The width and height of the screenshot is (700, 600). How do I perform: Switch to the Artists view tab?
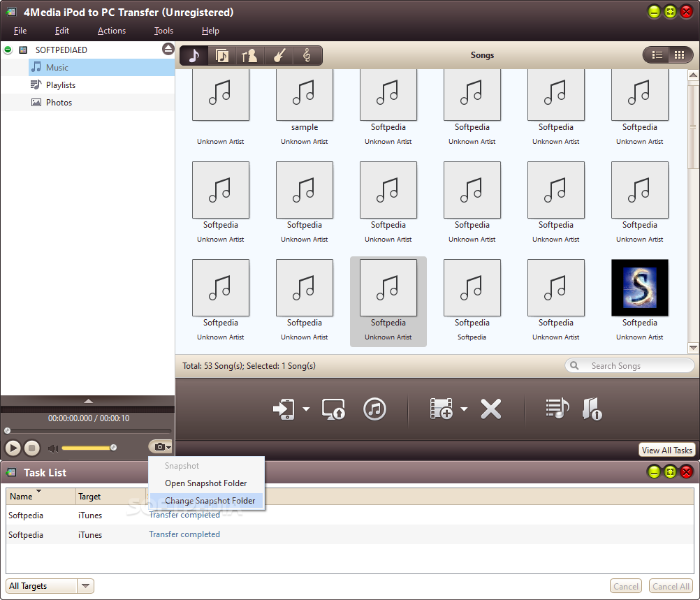point(249,56)
